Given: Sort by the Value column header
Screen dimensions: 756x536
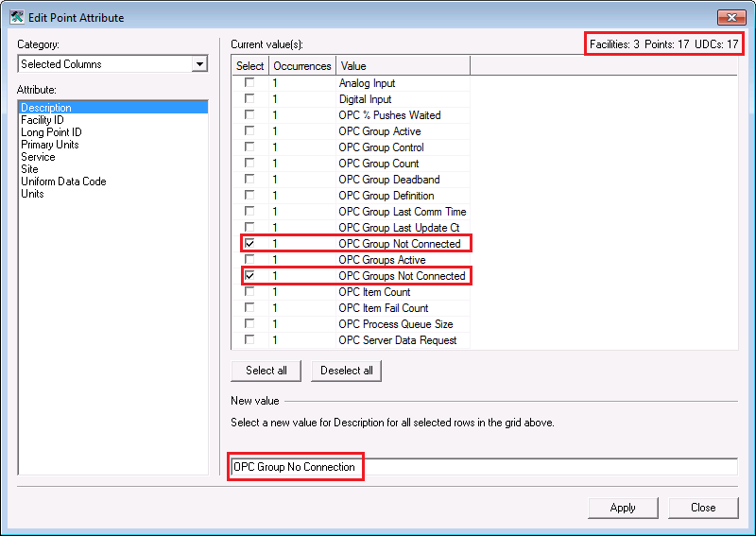Looking at the screenshot, I should [403, 66].
